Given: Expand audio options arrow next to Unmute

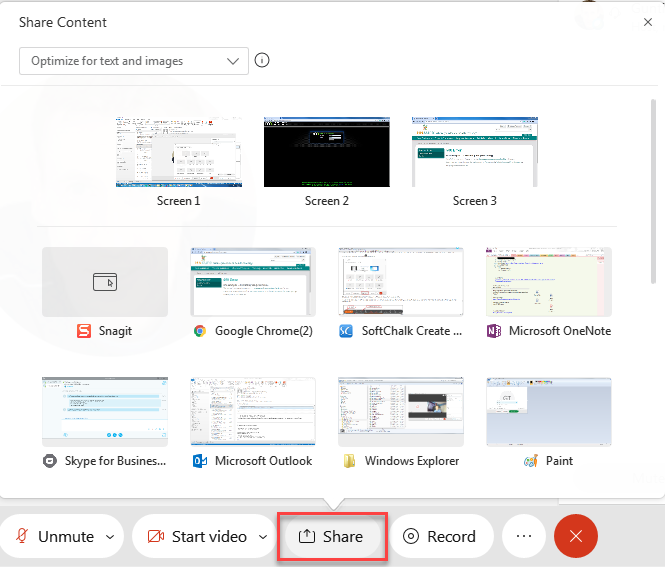Looking at the screenshot, I should pos(110,537).
